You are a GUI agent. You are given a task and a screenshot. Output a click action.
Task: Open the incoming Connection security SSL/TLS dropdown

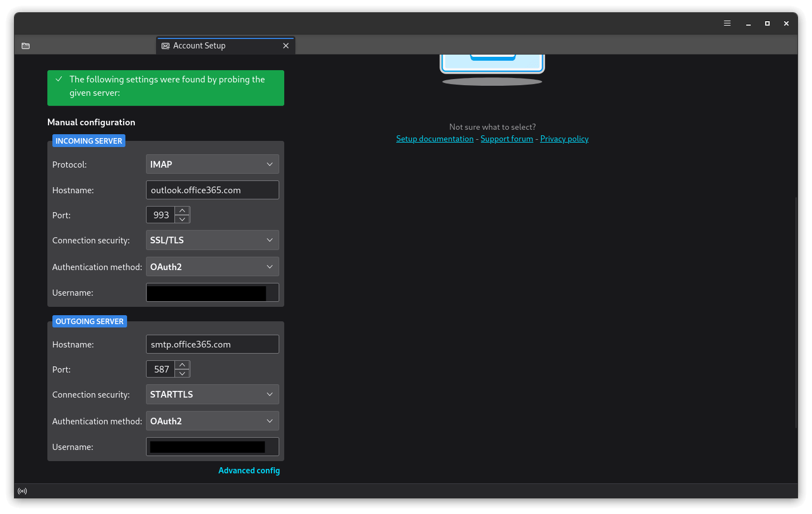(x=212, y=240)
